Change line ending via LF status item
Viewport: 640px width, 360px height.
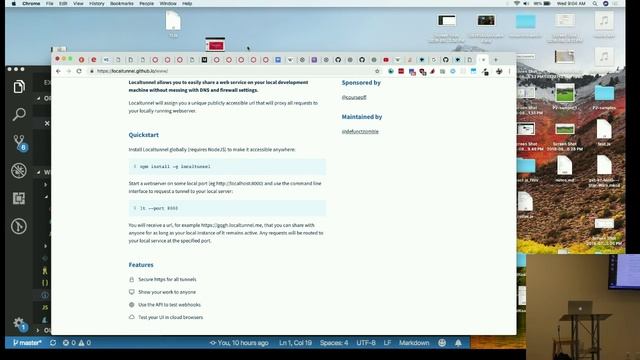pos(387,343)
